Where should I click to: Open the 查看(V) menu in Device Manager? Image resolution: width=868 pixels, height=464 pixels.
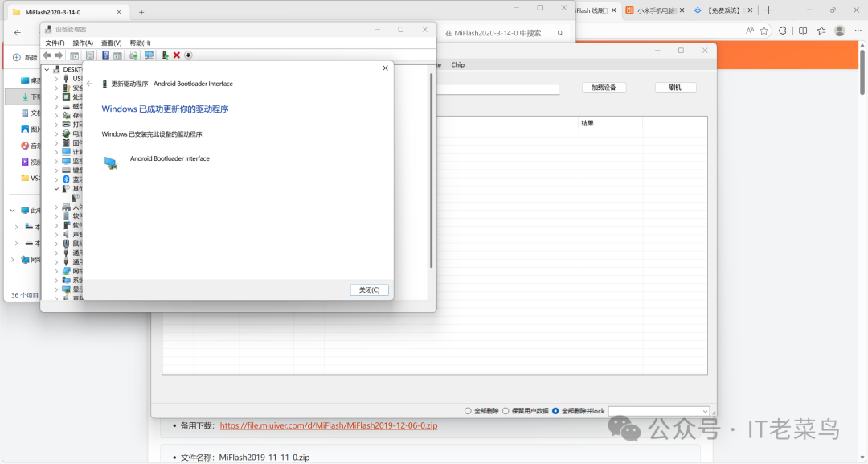click(x=111, y=43)
